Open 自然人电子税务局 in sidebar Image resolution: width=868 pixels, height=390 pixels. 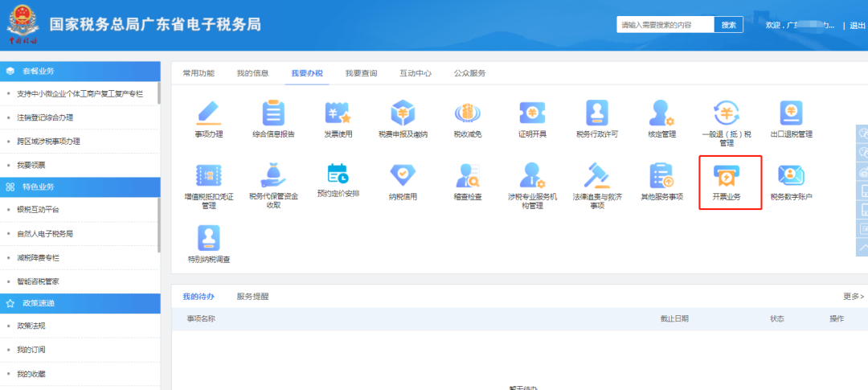coord(45,234)
